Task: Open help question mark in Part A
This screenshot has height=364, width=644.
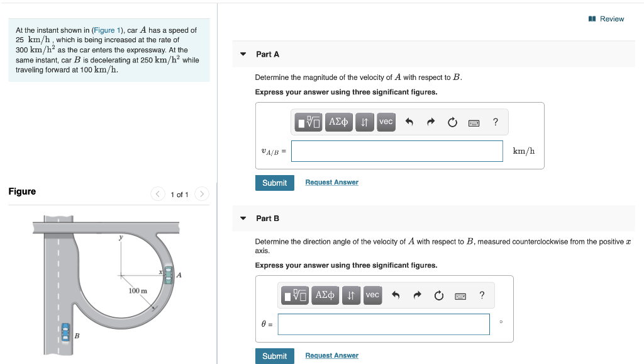Action: [x=496, y=122]
